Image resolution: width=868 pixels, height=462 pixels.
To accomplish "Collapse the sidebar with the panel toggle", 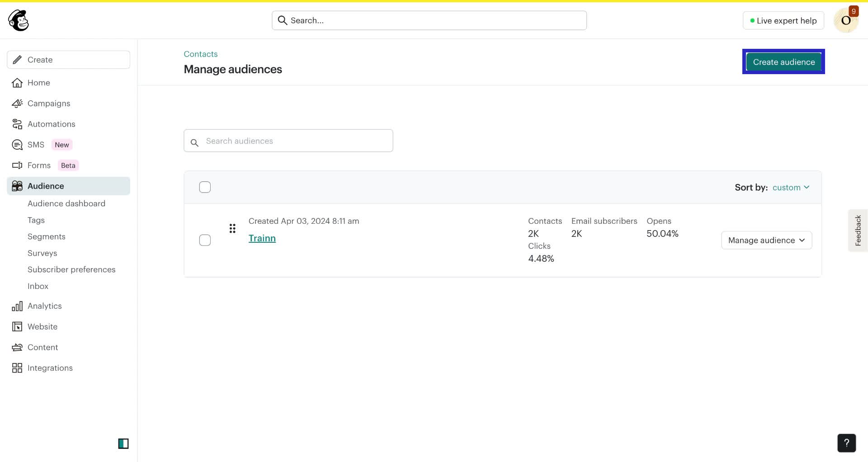I will pos(123,443).
